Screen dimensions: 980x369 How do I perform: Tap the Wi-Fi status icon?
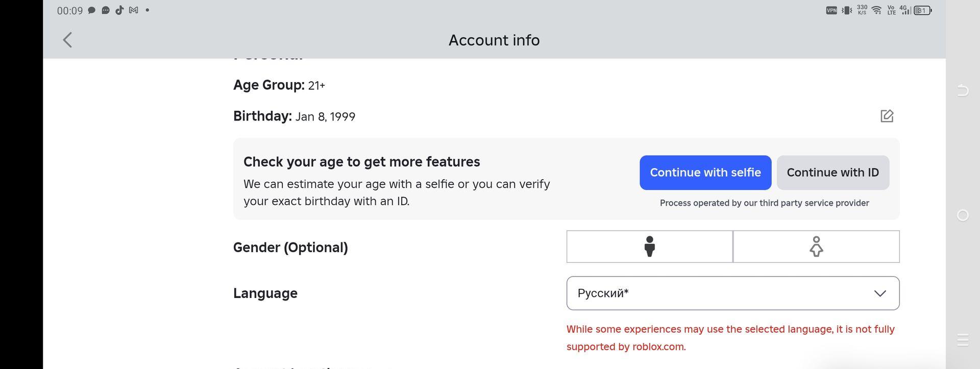point(876,10)
